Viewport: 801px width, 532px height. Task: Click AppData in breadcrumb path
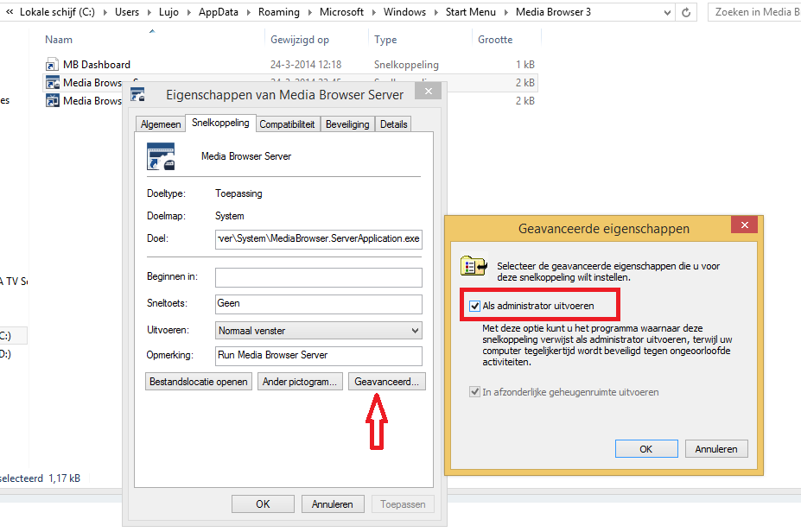218,12
